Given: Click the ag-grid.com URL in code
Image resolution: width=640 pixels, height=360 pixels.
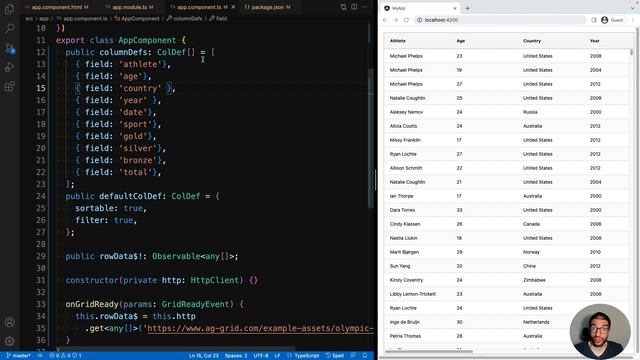Looking at the screenshot, I should pos(260,328).
